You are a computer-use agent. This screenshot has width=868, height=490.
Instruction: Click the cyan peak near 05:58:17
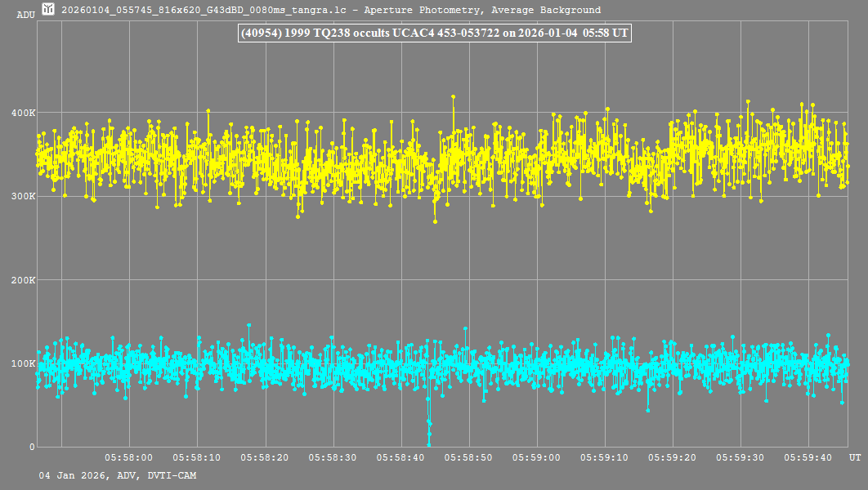[249, 325]
